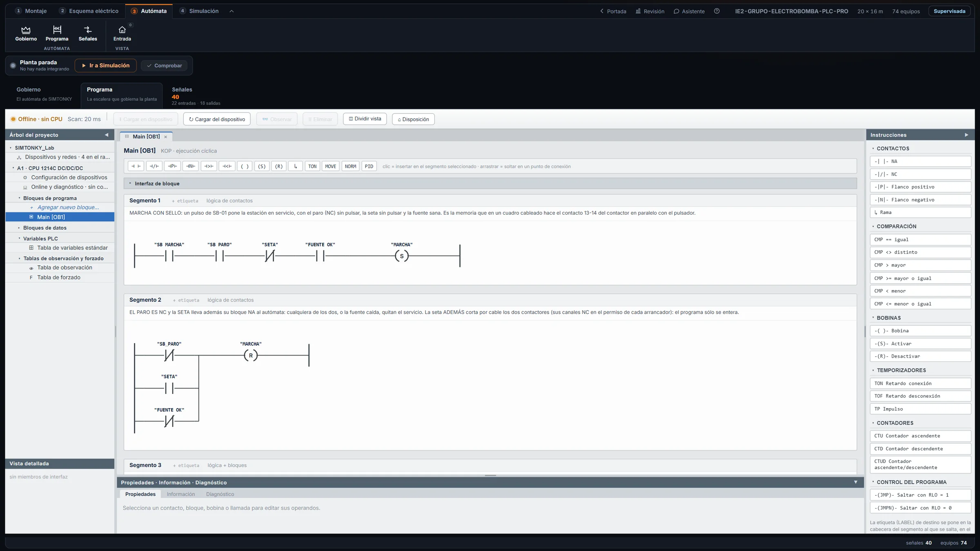Insert an empty coil ( ) from the toolbar

(x=245, y=166)
